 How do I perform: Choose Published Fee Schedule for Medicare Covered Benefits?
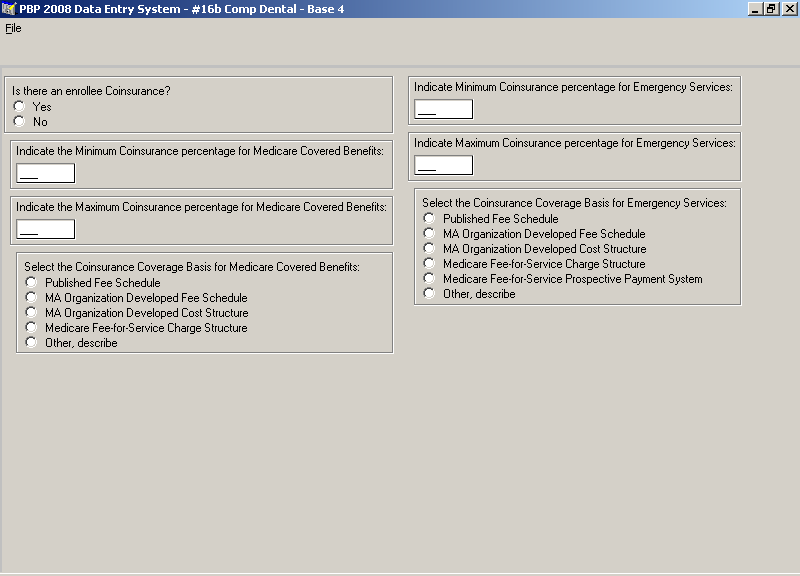point(31,282)
